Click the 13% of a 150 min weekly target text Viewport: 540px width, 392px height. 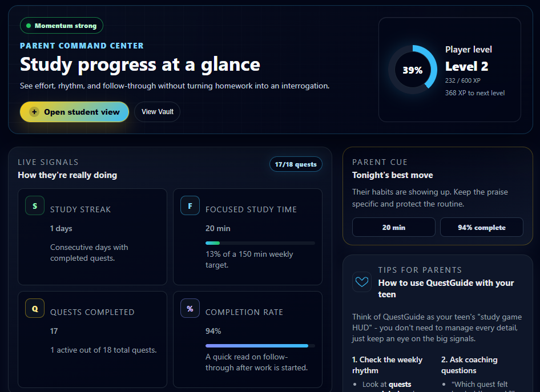pyautogui.click(x=249, y=260)
